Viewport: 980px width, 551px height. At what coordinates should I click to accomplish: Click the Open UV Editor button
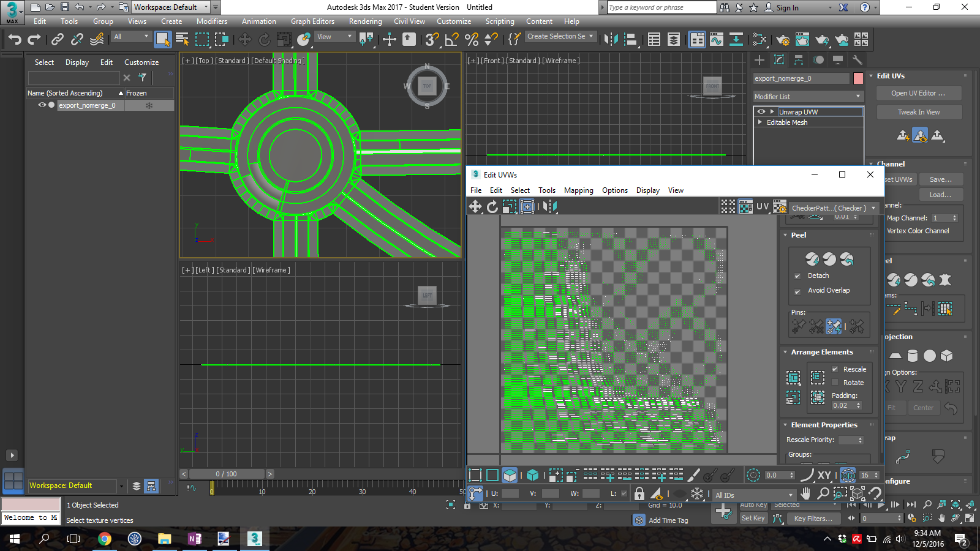tap(918, 93)
